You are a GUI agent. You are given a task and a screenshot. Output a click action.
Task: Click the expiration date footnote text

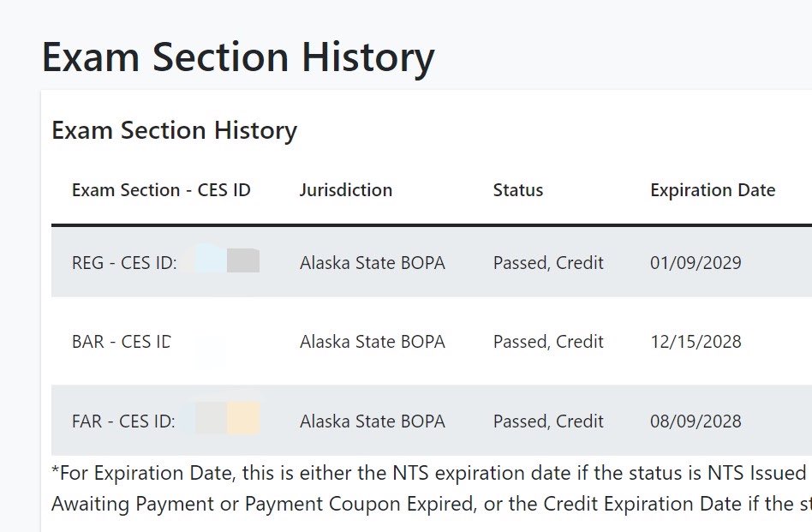click(432, 488)
